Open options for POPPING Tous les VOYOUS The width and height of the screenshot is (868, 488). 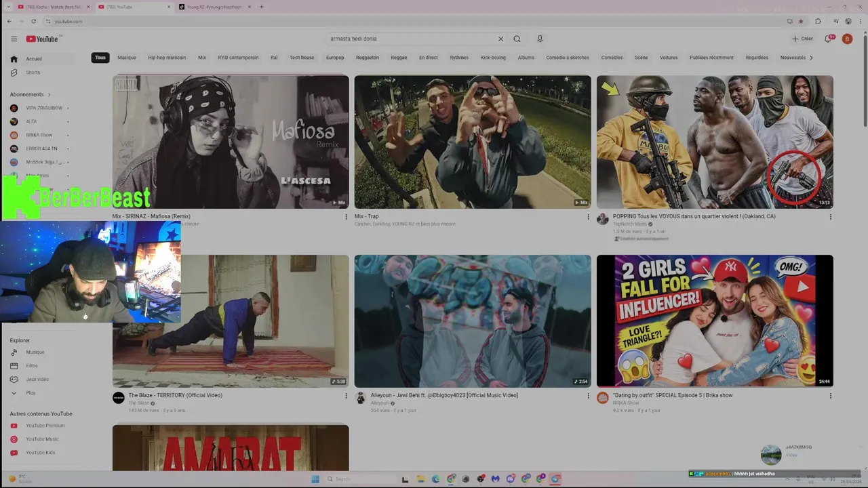tap(830, 217)
